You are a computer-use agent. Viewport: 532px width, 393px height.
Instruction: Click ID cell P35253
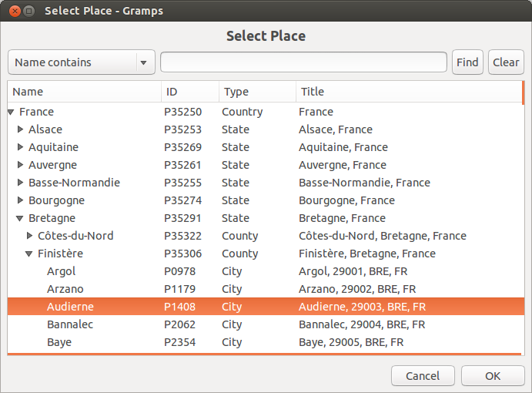pyautogui.click(x=183, y=129)
